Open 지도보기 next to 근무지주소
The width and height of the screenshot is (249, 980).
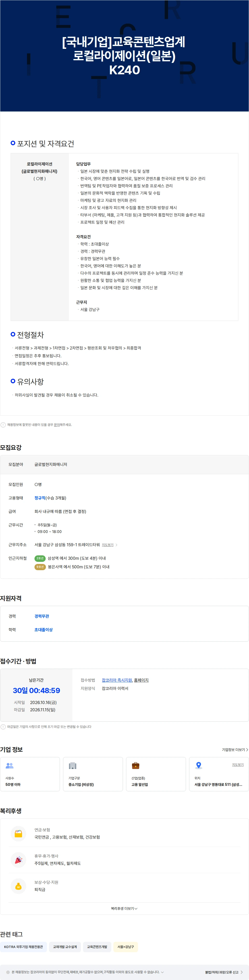pos(107,545)
